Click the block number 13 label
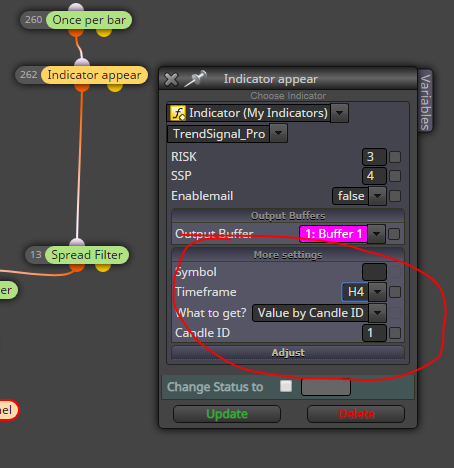This screenshot has height=468, width=454. (x=36, y=255)
